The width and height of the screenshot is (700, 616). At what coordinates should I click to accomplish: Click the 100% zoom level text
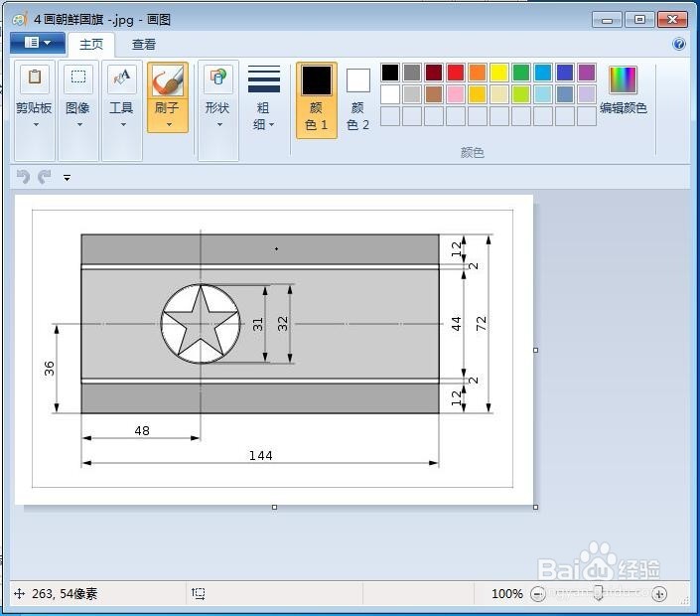pyautogui.click(x=507, y=594)
